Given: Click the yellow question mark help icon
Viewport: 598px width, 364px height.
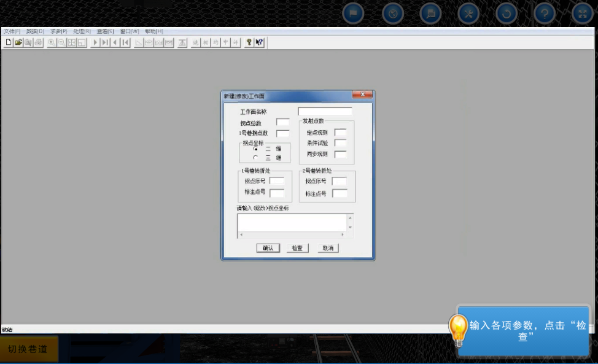Looking at the screenshot, I should (x=249, y=42).
